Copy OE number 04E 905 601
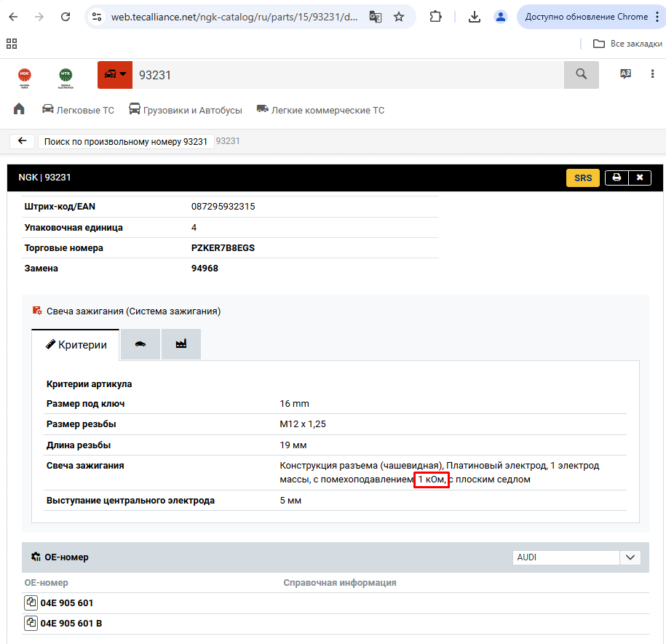The image size is (666, 644). [31, 603]
